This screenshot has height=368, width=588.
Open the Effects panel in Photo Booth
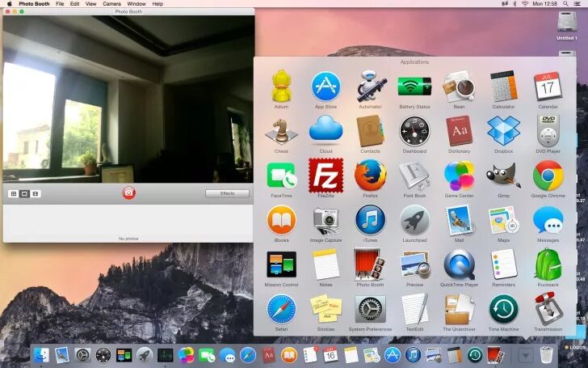click(227, 193)
